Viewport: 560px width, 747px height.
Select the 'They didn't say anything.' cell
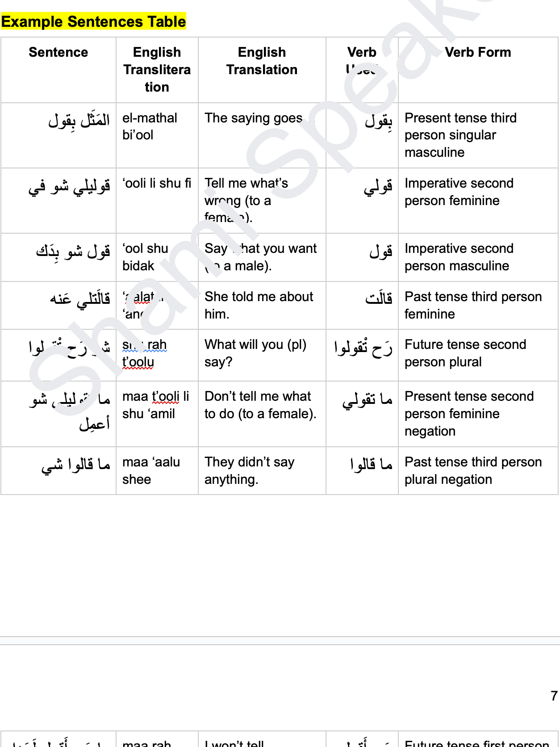point(249,470)
